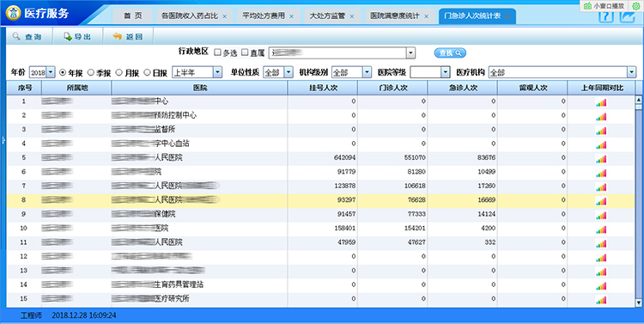
Task: Click the 154201 outpatient count cell
Action: (392, 229)
